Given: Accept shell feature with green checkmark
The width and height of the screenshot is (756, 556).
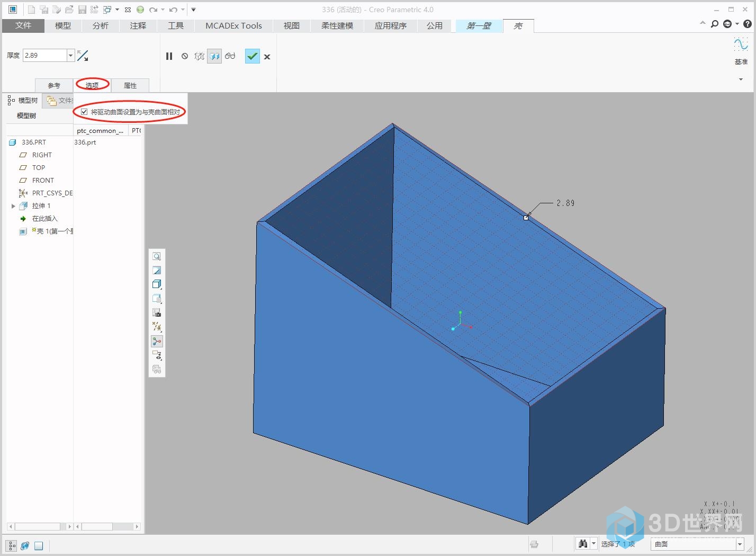Looking at the screenshot, I should (x=253, y=56).
